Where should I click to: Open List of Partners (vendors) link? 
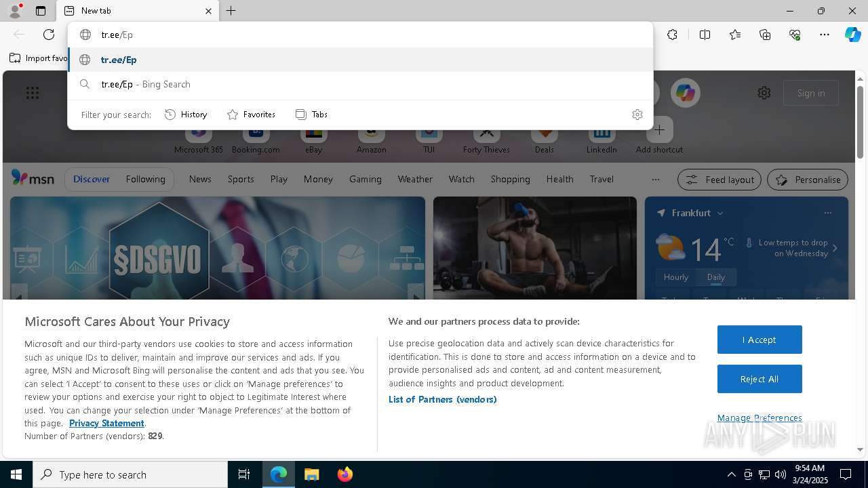click(443, 399)
